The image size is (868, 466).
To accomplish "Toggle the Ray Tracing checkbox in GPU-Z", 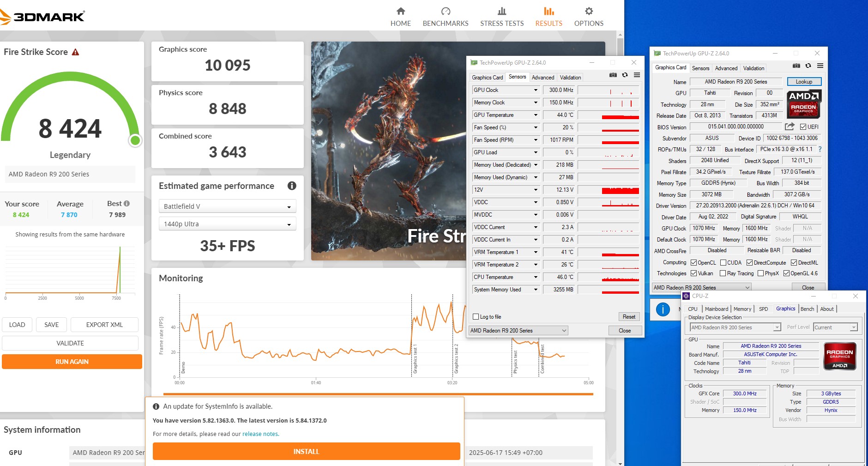I will (x=723, y=273).
